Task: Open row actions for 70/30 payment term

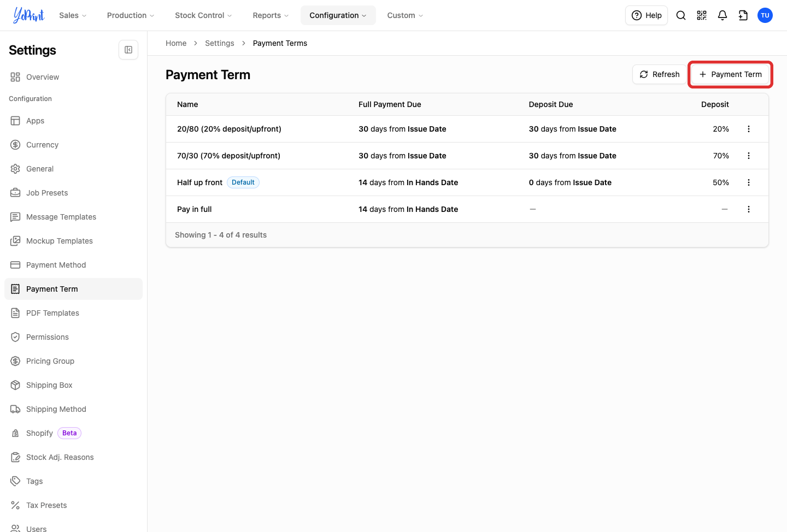Action: point(749,156)
